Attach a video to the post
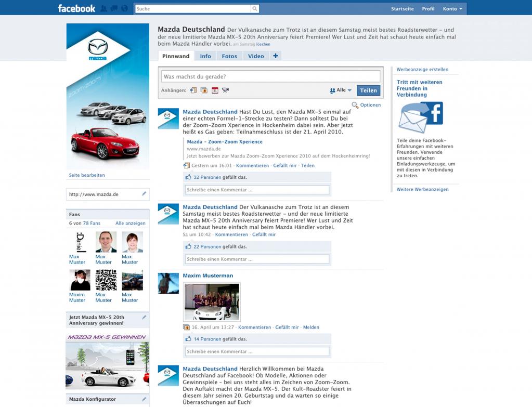The image size is (532, 407). (225, 90)
